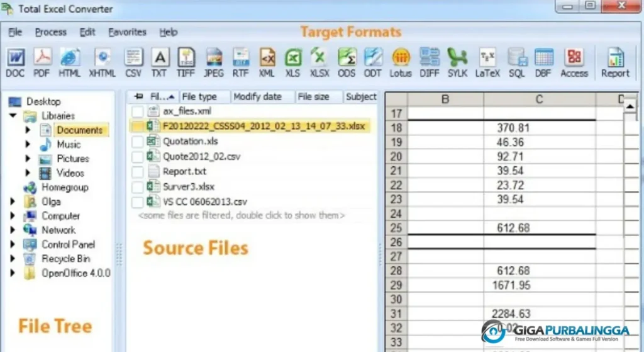
Task: Expand the Music folder arrow
Action: (28, 144)
